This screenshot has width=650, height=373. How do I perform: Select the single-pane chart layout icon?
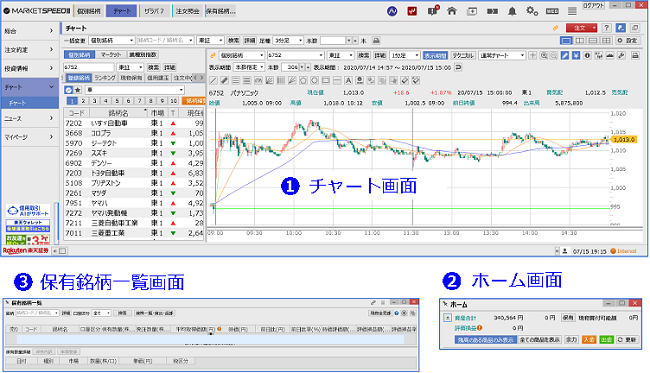(566, 41)
